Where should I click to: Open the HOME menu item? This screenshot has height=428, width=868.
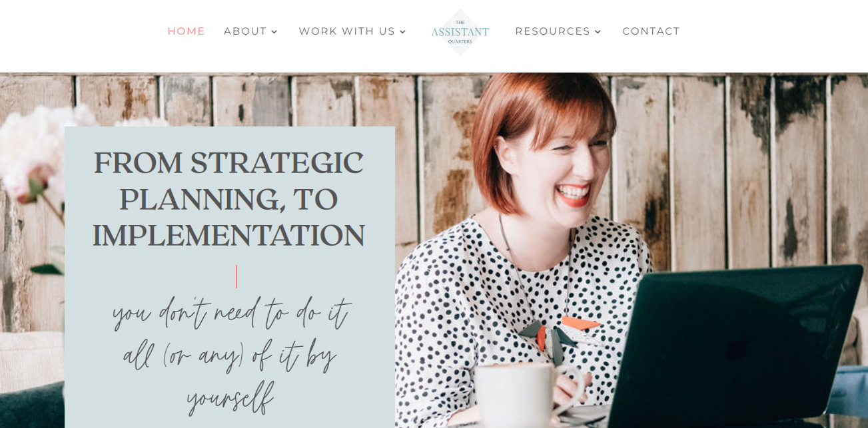coord(187,31)
